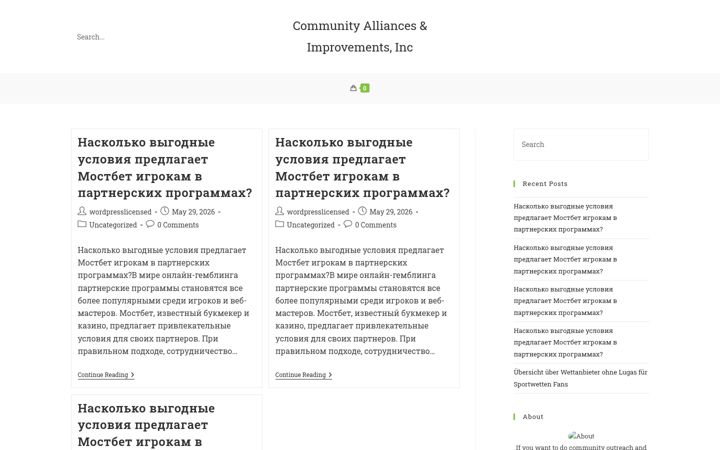Click the folder category icon in second post
The image size is (720, 450).
point(280,224)
